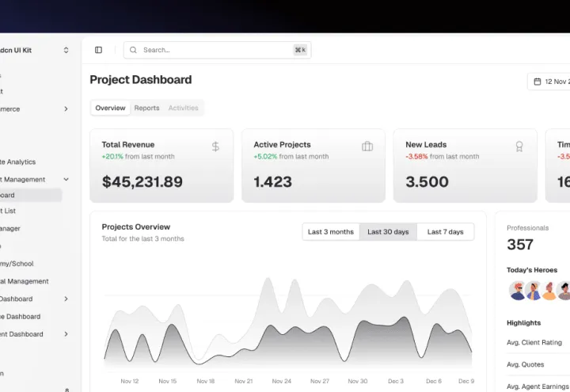Open the 'te Analytics' sidebar item
The height and width of the screenshot is (392, 570).
click(17, 162)
